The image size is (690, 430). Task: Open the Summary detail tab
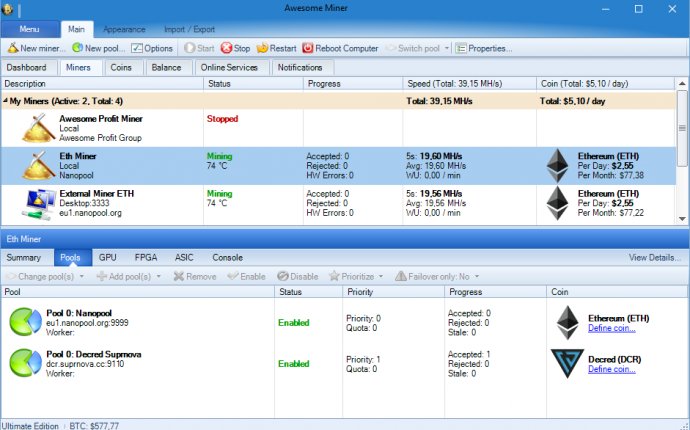click(x=24, y=257)
